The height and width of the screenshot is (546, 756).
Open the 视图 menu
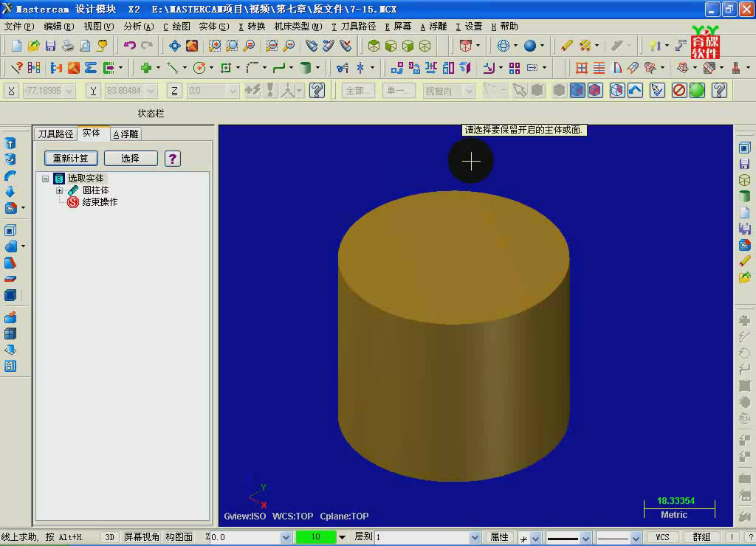point(99,27)
